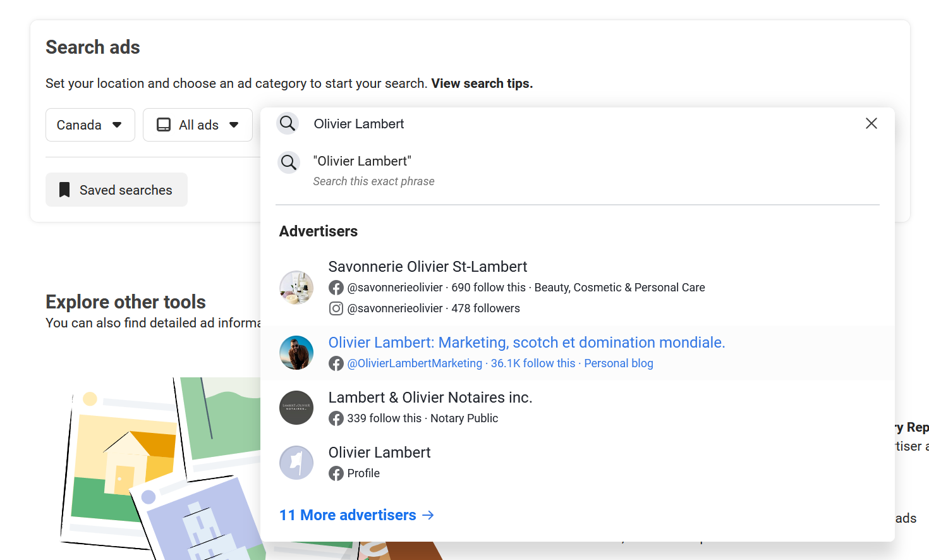The width and height of the screenshot is (929, 560).
Task: Select Lambert & Olivier Notaires inc. result
Action: (430, 398)
